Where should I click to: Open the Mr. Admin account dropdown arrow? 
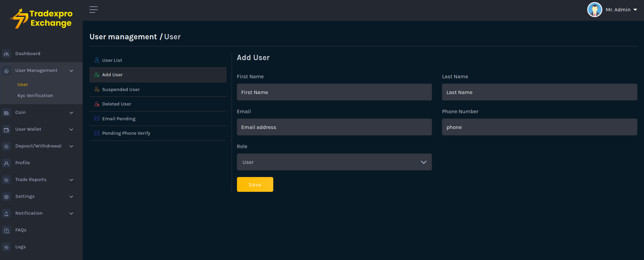[635, 10]
